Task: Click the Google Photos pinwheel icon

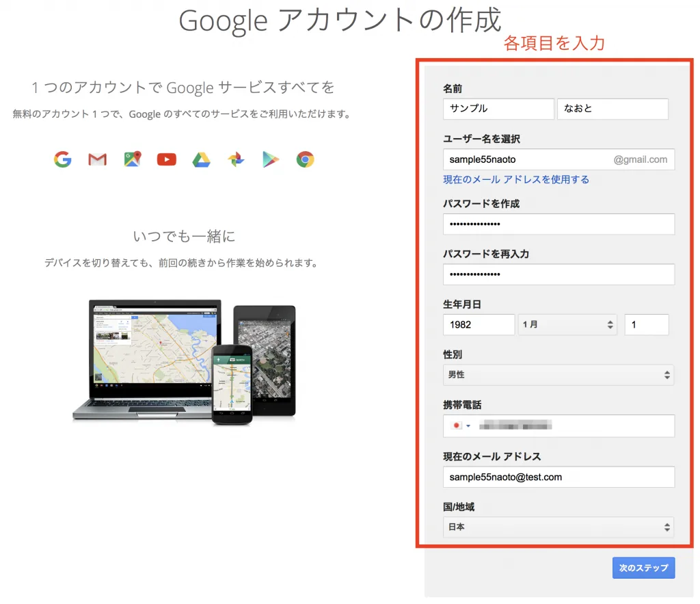Action: tap(236, 159)
